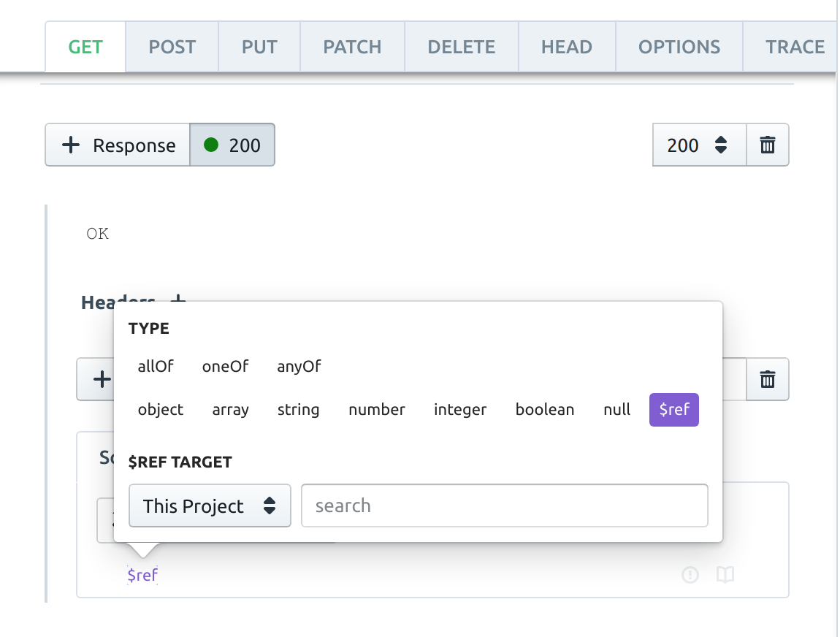
Task: Click the stepper arrows on the 200 status code
Action: tap(722, 145)
